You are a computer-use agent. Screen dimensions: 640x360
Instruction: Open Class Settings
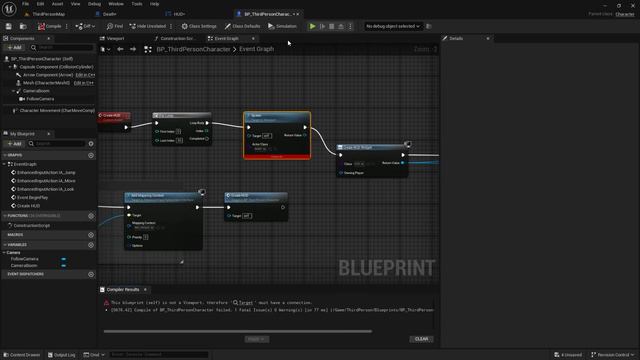(x=199, y=26)
